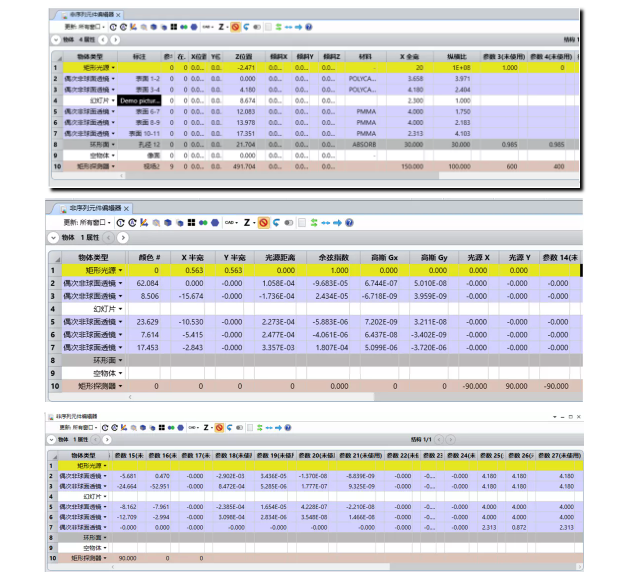
Task: Click the green swap arrows icon in middle editor
Action: (314, 223)
